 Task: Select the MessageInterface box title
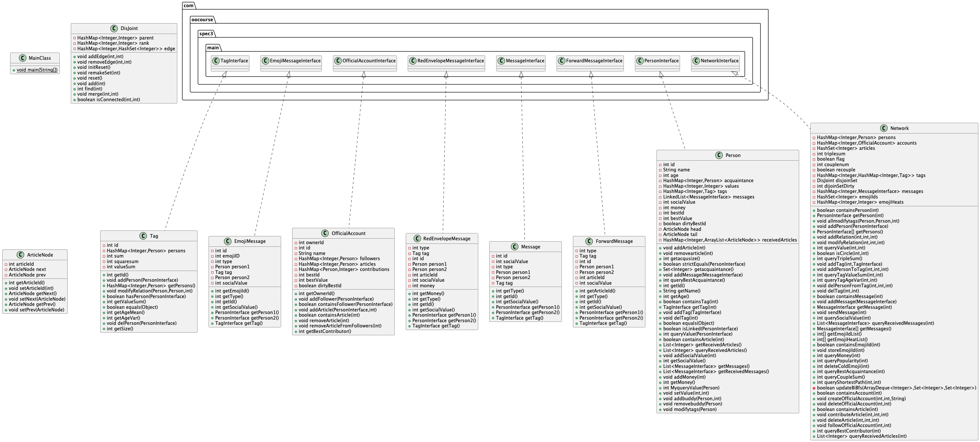coord(525,61)
